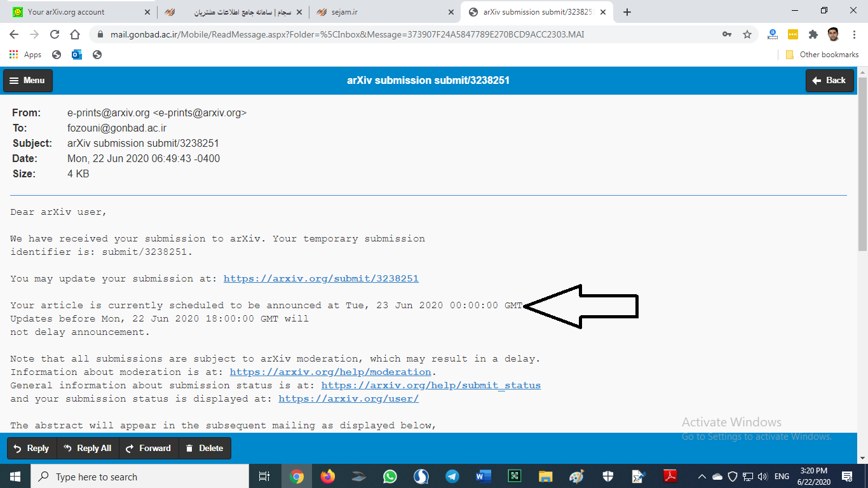Open the Windows Start menu
Image resolution: width=868 pixels, height=488 pixels.
click(15, 477)
